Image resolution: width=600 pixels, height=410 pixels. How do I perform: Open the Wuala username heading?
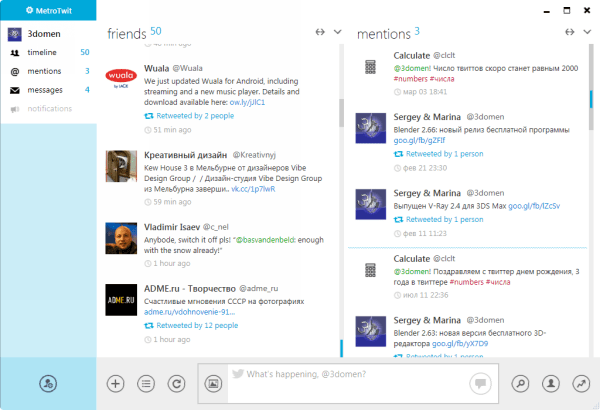pos(157,69)
